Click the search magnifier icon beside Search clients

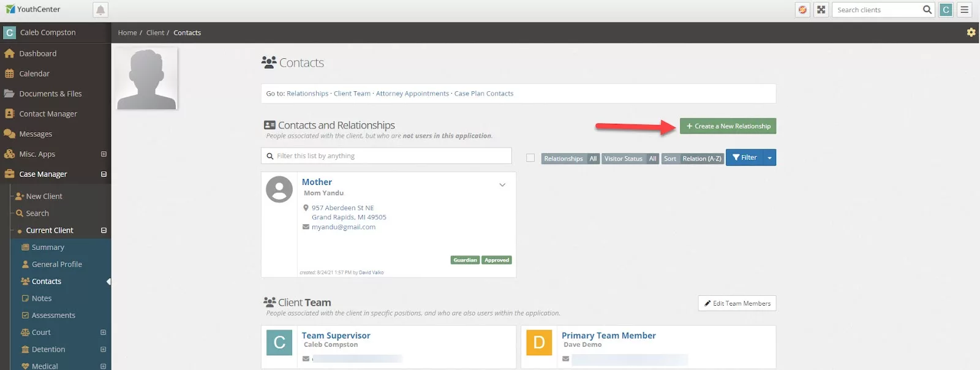(x=927, y=10)
